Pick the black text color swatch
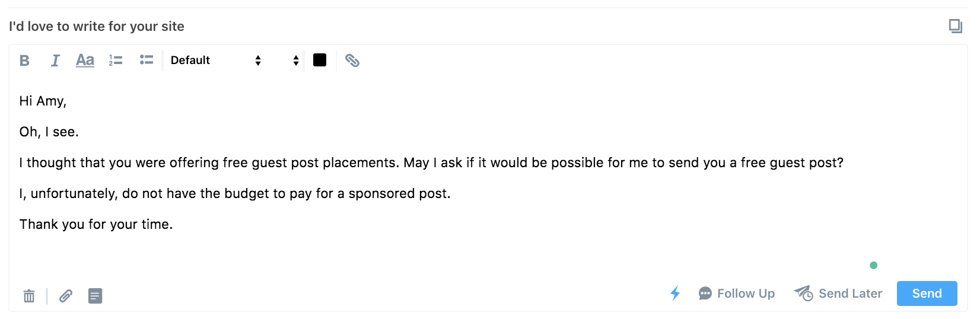The width and height of the screenshot is (980, 319). [320, 60]
